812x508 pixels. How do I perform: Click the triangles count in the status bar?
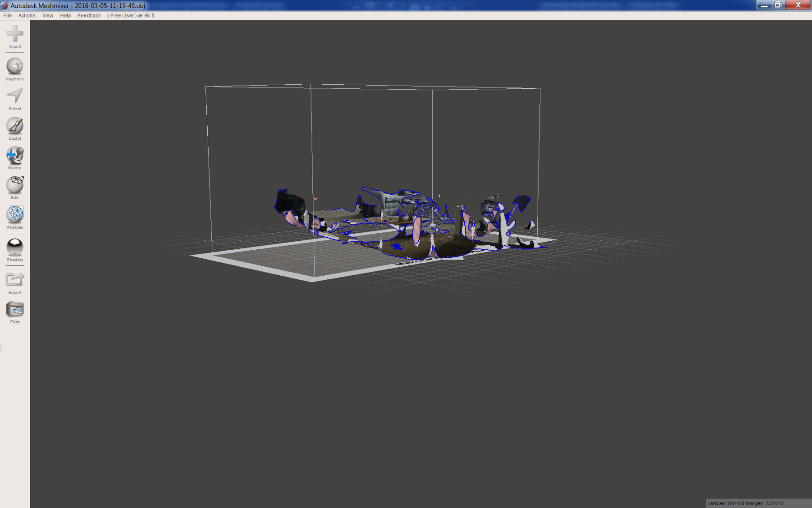pyautogui.click(x=771, y=503)
